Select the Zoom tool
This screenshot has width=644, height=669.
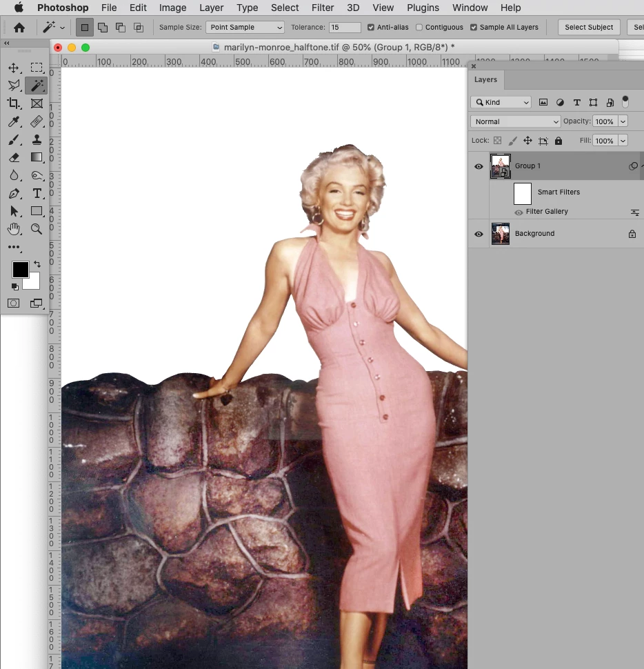pos(37,229)
